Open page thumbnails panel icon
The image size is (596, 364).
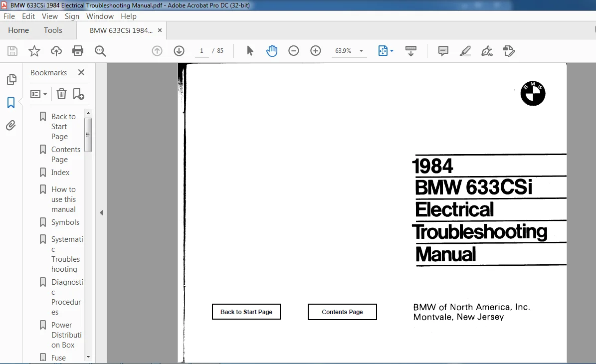pyautogui.click(x=11, y=79)
